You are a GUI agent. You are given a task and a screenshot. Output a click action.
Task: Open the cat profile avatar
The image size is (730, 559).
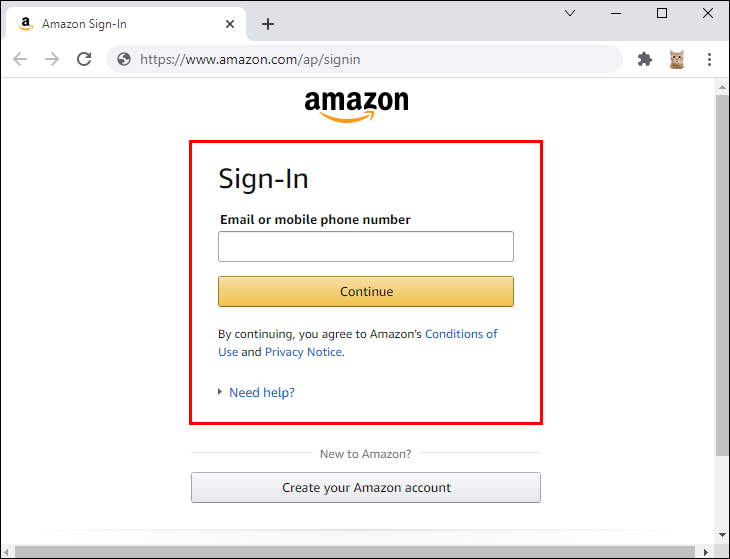tap(677, 60)
